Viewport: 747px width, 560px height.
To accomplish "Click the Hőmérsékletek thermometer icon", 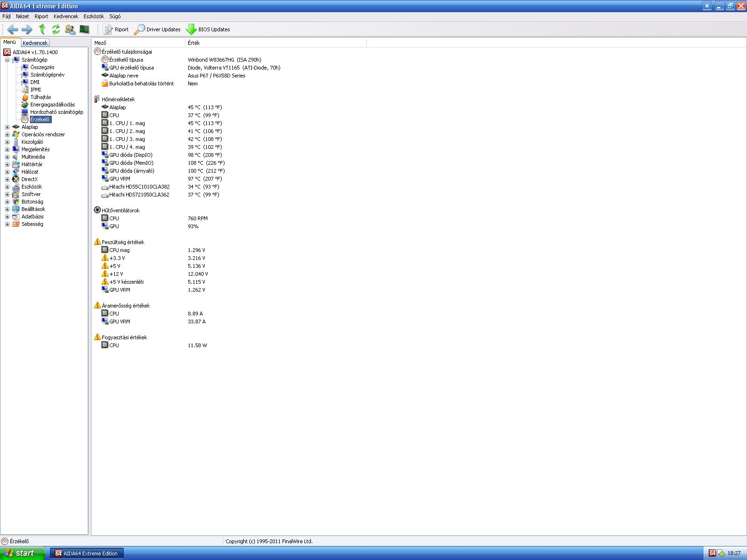I will pyautogui.click(x=97, y=99).
